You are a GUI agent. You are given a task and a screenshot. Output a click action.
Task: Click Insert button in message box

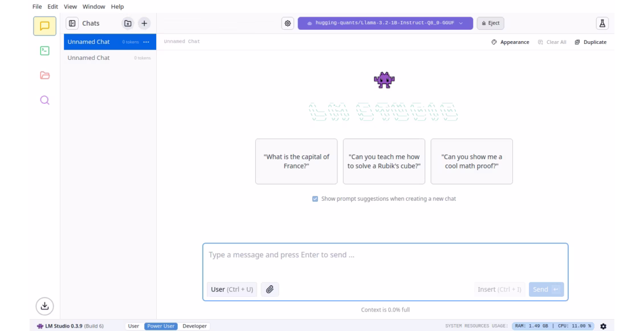(x=499, y=289)
